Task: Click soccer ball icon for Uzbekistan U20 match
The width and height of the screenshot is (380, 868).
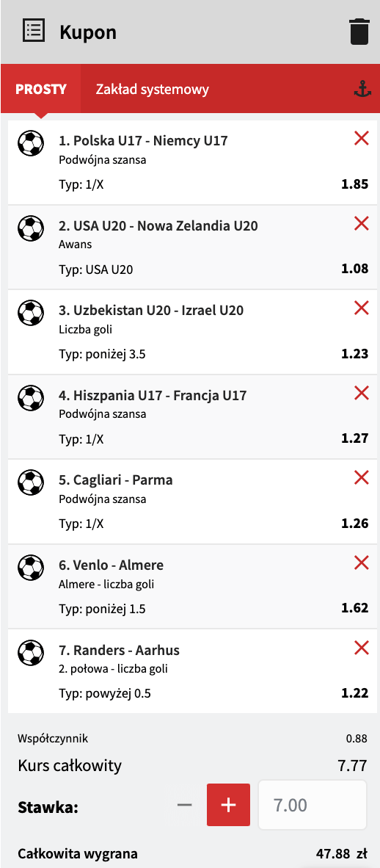Action: point(29,311)
